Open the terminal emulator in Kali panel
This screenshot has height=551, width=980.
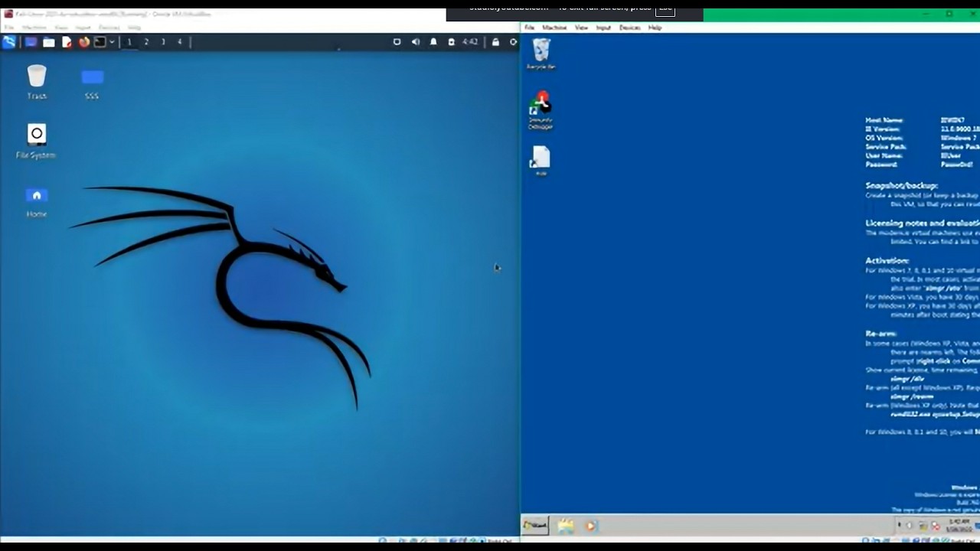(x=100, y=42)
